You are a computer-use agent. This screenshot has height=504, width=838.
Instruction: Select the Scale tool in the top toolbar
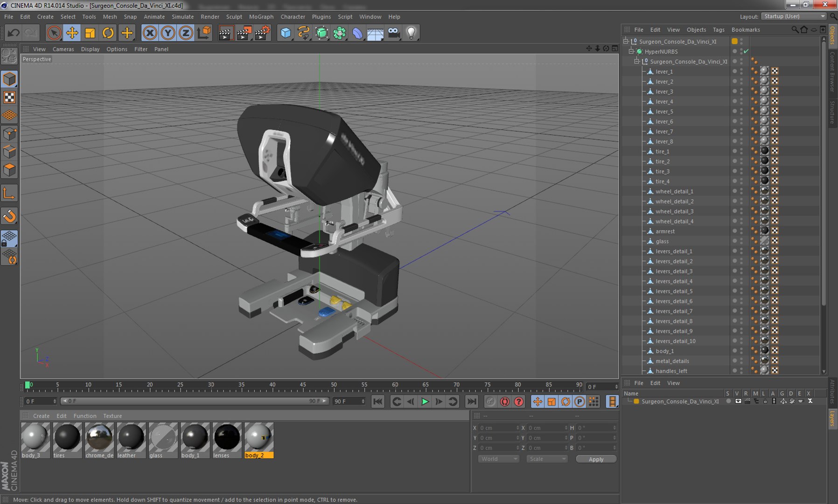click(90, 33)
